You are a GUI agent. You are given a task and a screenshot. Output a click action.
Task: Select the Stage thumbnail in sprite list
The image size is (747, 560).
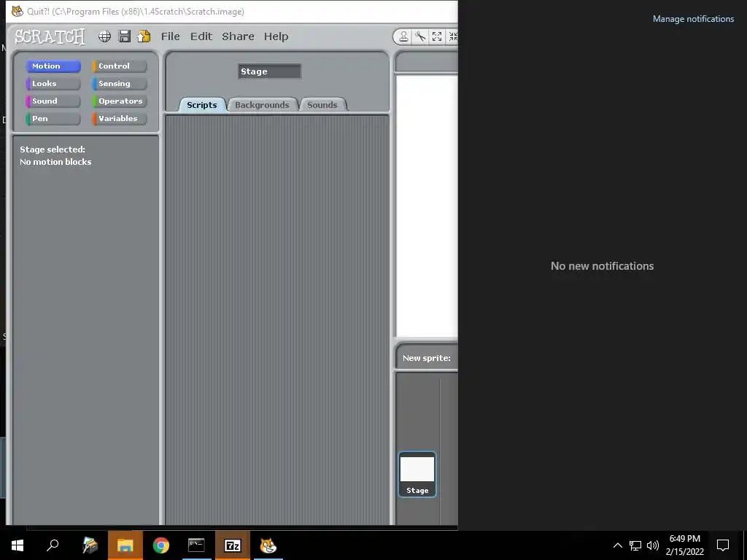(417, 474)
